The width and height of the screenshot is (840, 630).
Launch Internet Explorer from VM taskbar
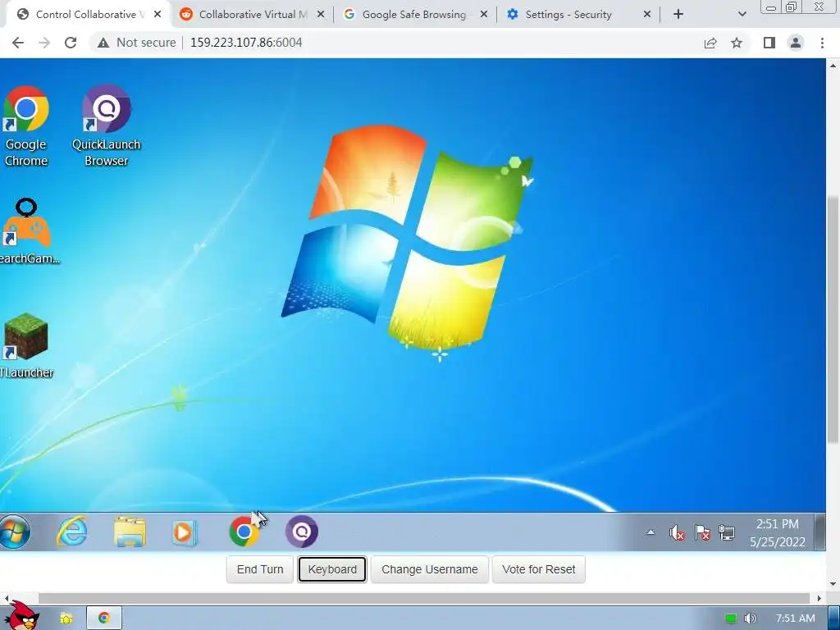[x=72, y=532]
